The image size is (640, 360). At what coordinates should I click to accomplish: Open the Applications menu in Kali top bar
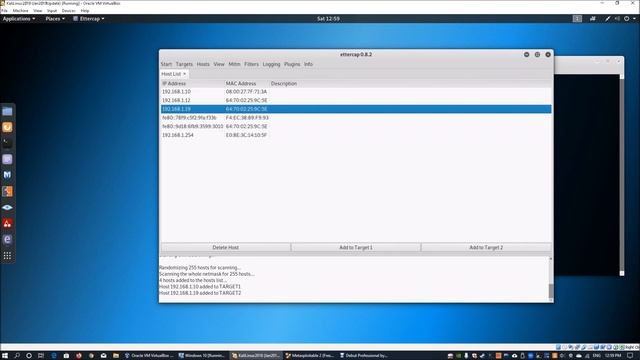[x=19, y=18]
